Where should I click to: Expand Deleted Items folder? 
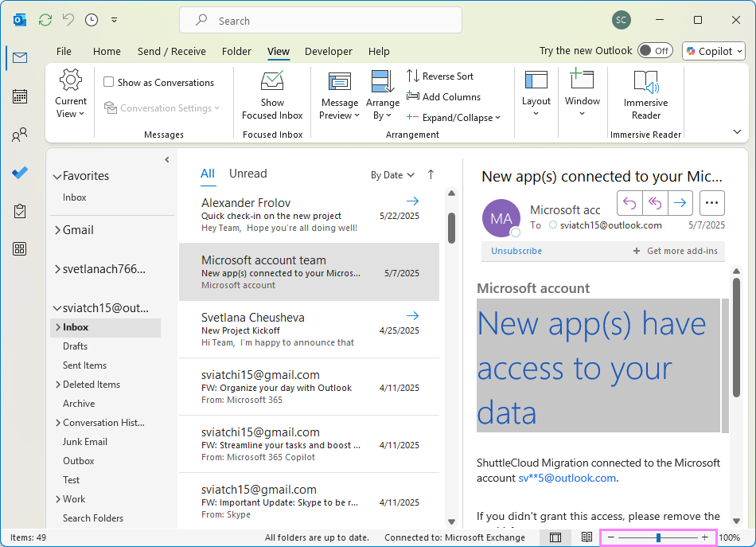(x=58, y=385)
